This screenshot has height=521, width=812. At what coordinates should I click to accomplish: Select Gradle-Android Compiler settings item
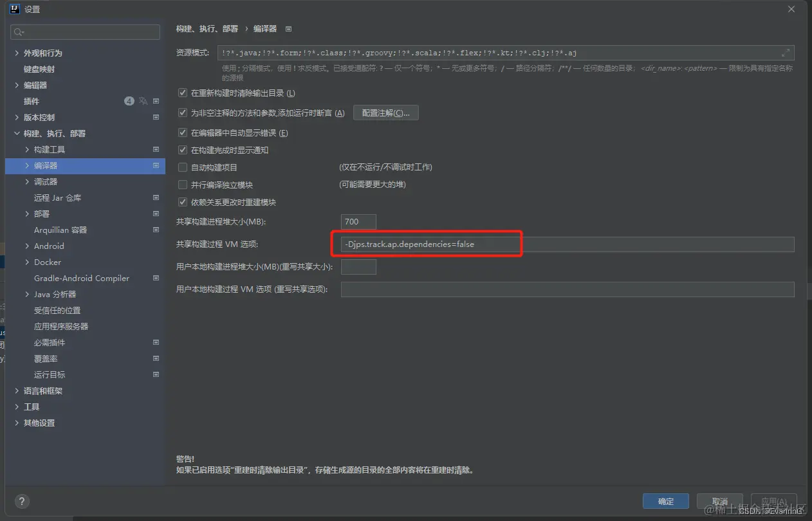click(82, 278)
